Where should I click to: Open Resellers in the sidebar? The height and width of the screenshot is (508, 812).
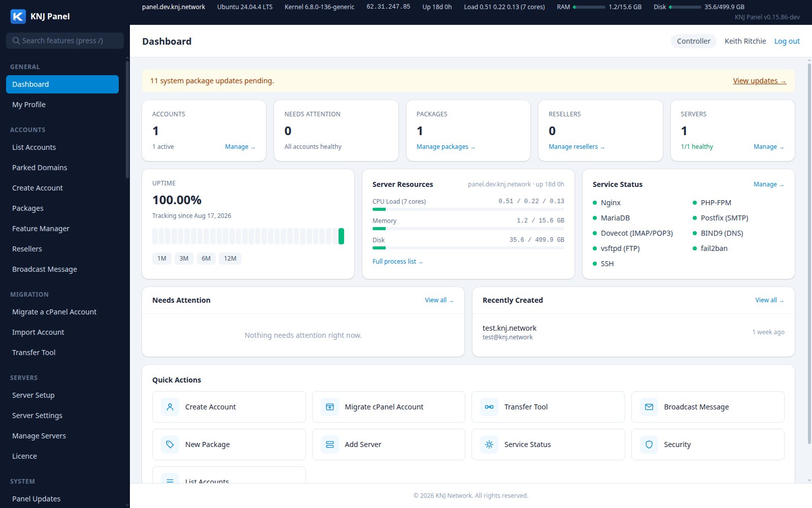[x=62, y=249]
